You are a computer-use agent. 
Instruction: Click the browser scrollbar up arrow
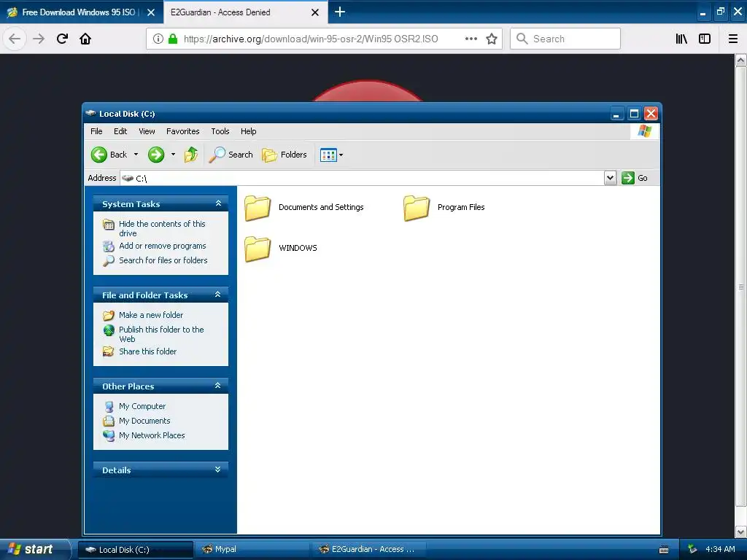[741, 61]
